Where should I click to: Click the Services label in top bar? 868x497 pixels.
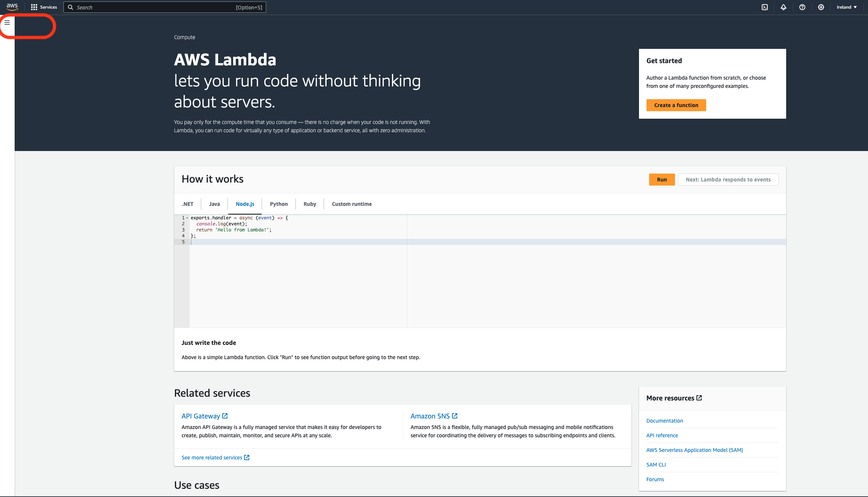pyautogui.click(x=48, y=7)
